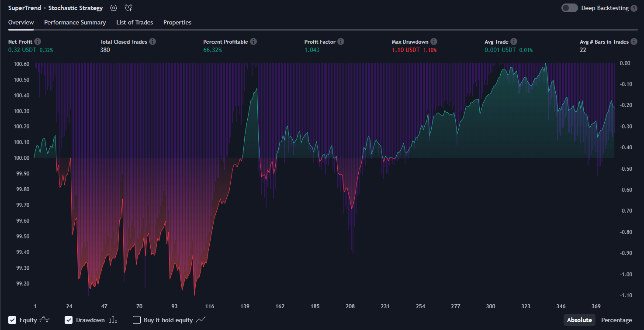Click the Equity line chart icon
Viewport: 644px width, 330px height.
tap(45, 320)
